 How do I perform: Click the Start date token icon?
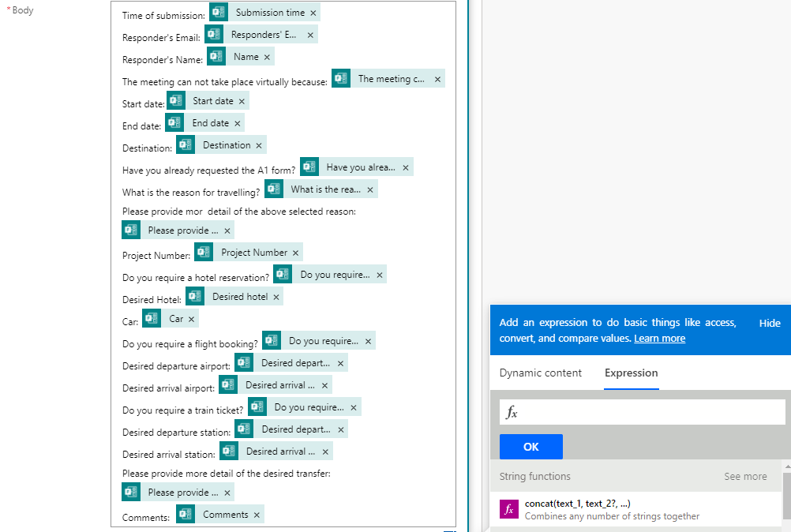pyautogui.click(x=174, y=100)
